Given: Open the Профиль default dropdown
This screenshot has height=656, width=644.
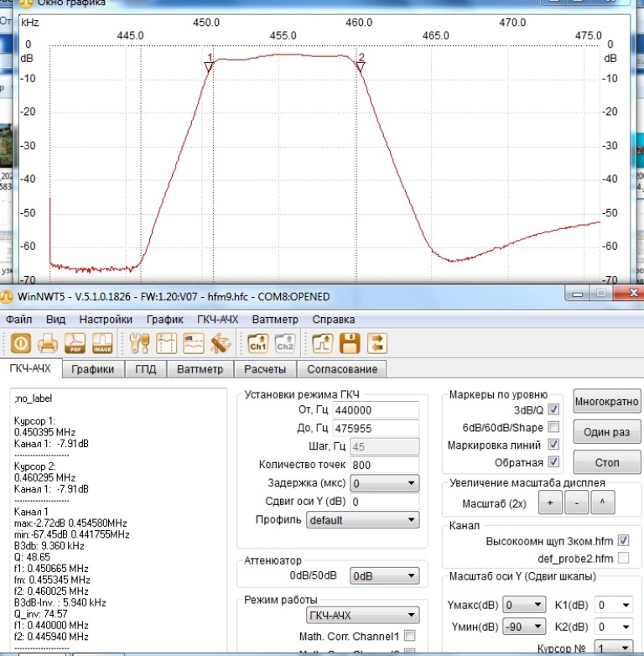Looking at the screenshot, I should click(x=361, y=520).
